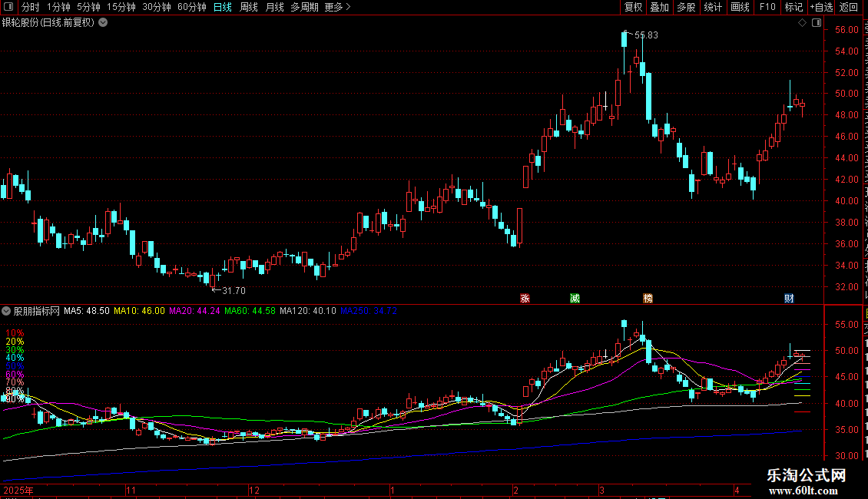Click the MA120: 40.10 label

click(x=308, y=311)
